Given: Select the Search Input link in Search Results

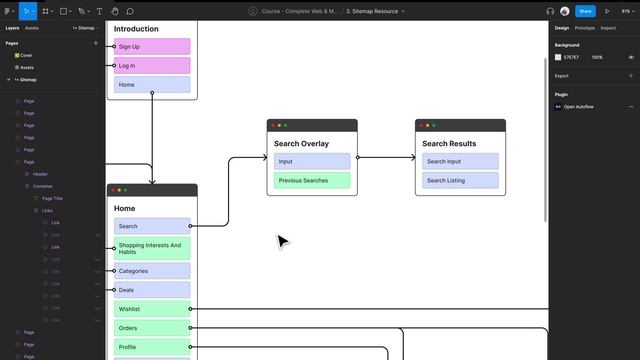Looking at the screenshot, I should (x=460, y=161).
